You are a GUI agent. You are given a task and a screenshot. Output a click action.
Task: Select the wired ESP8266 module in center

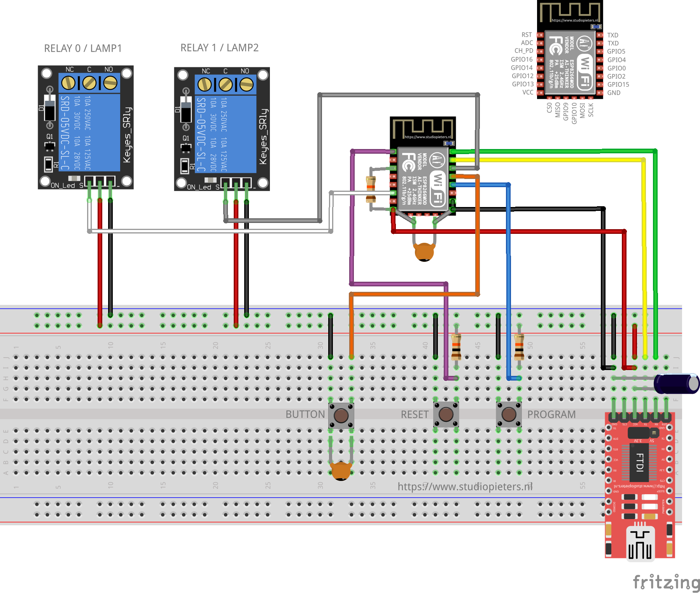pyautogui.click(x=423, y=166)
